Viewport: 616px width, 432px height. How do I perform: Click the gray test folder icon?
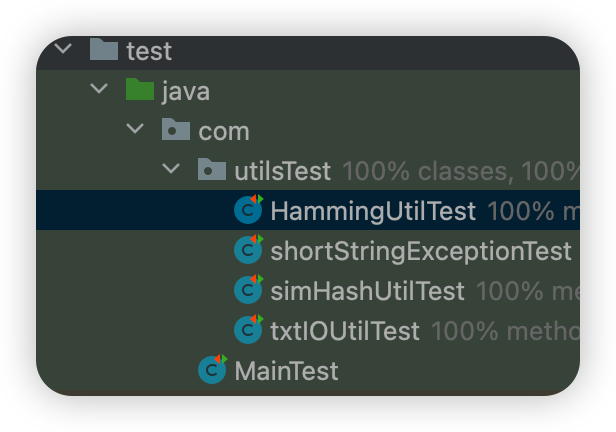coord(103,49)
